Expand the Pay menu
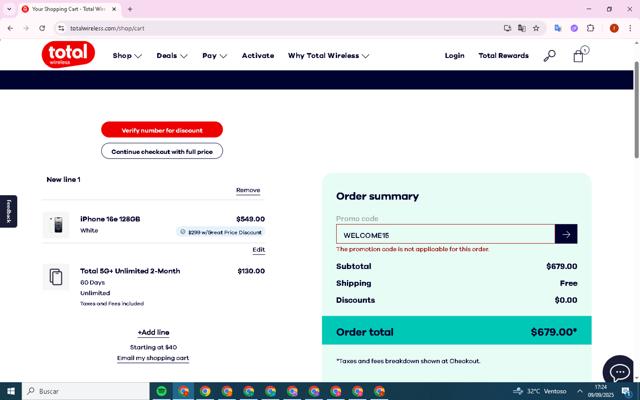The image size is (640, 400). pos(214,56)
